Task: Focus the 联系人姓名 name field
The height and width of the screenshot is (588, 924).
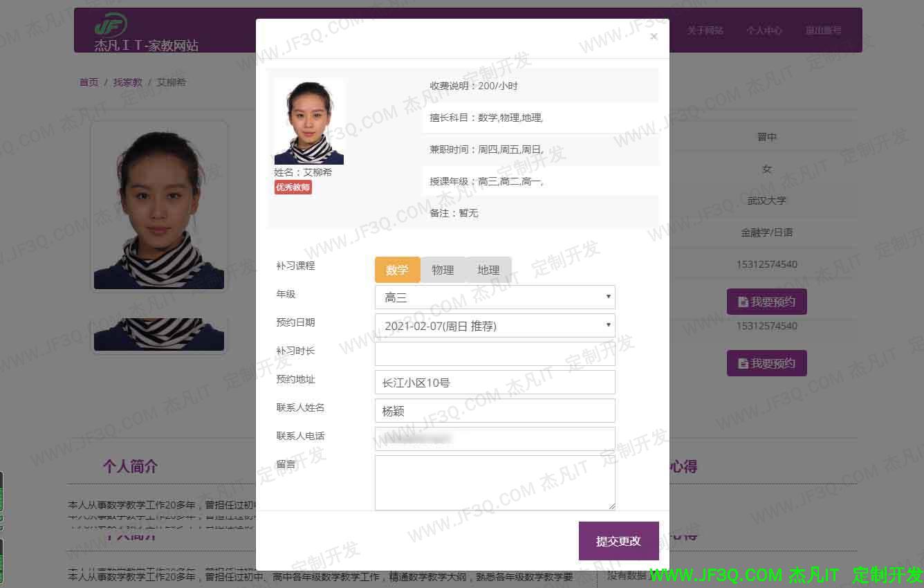Action: click(495, 410)
